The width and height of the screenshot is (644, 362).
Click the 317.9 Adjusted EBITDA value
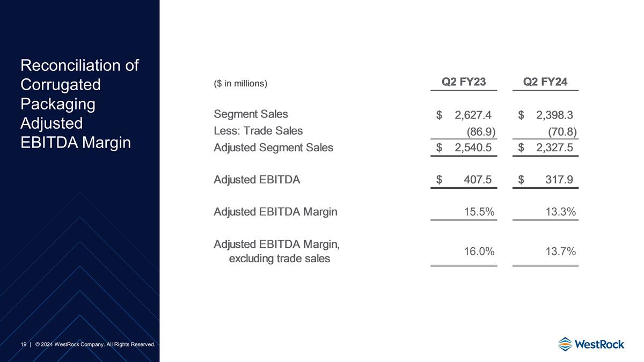tap(559, 180)
